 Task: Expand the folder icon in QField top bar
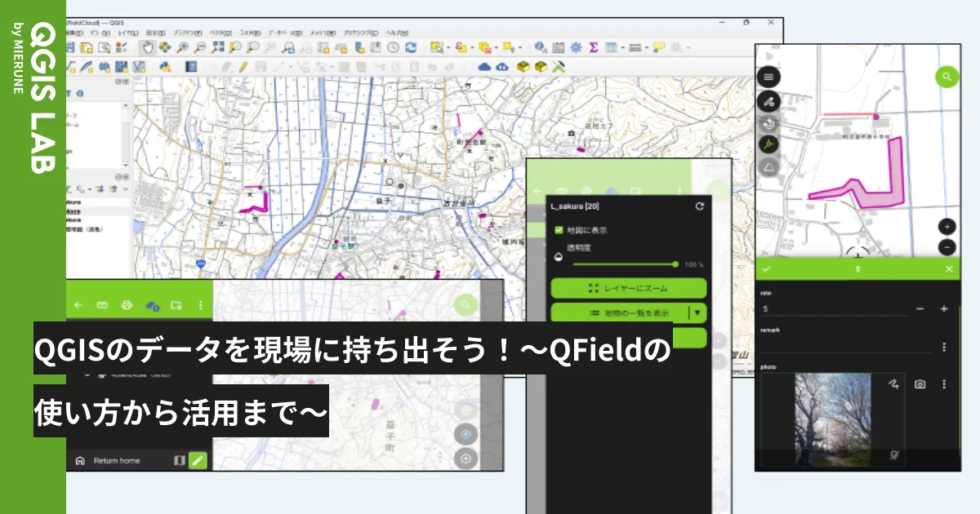[176, 305]
